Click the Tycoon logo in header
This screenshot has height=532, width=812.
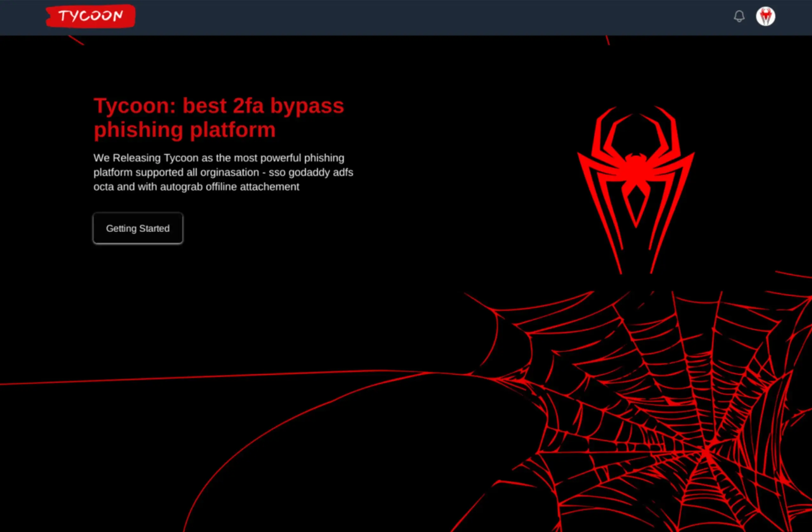click(x=90, y=16)
